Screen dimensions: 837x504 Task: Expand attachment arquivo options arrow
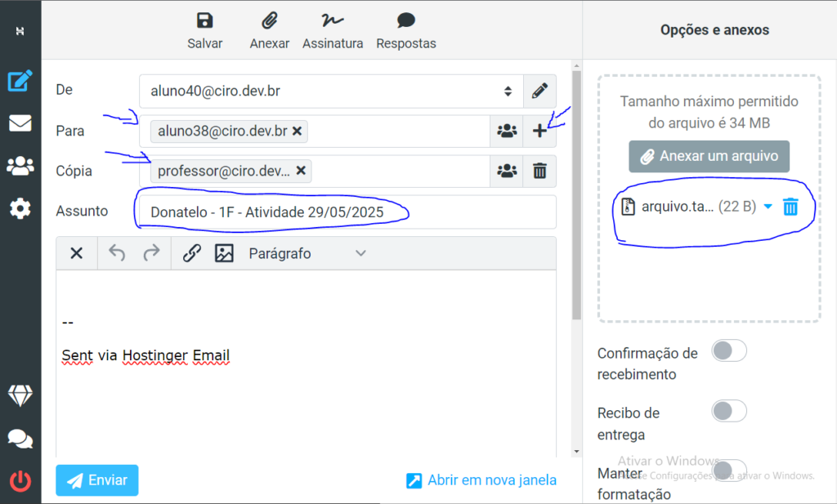[768, 207]
